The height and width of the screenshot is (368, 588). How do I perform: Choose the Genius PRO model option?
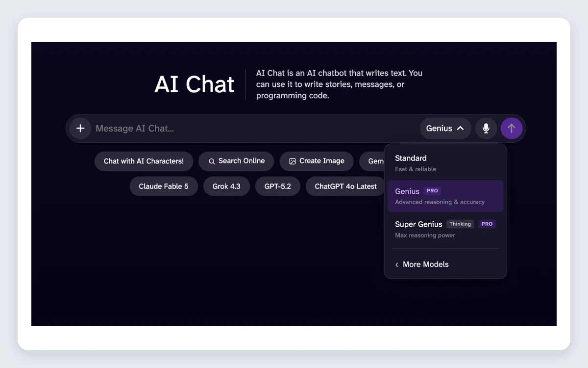[x=445, y=196]
